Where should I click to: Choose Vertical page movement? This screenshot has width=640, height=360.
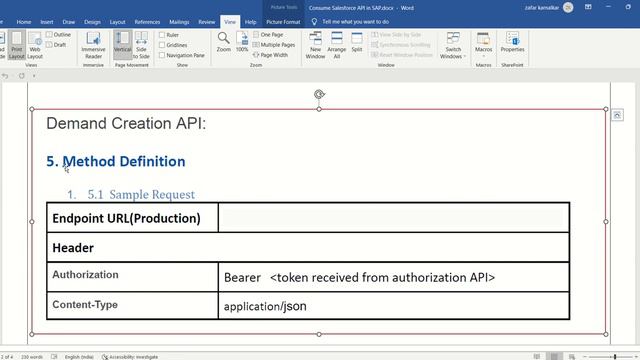(122, 45)
